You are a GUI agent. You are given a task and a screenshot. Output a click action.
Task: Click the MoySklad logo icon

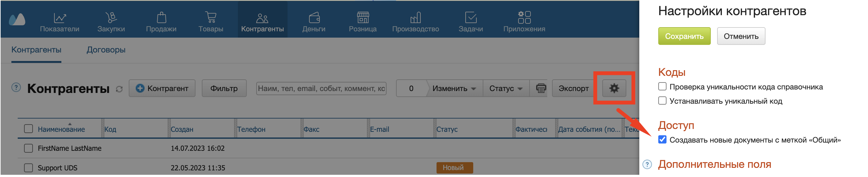17,20
